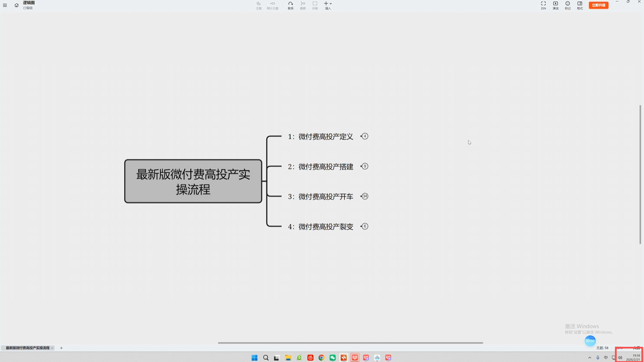Open the 插入 insert dropdown
This screenshot has width=644, height=362.
pyautogui.click(x=328, y=5)
